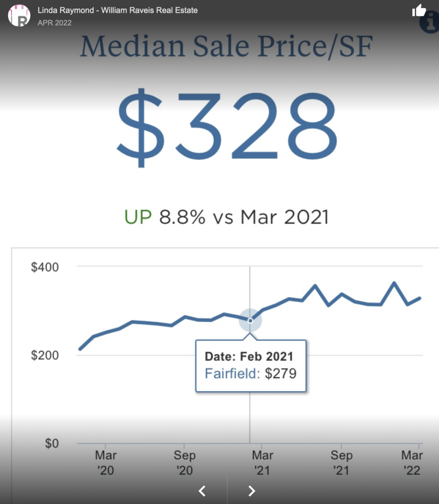Click the APR 2022 post date
Screen dimensions: 439x504
tap(55, 23)
